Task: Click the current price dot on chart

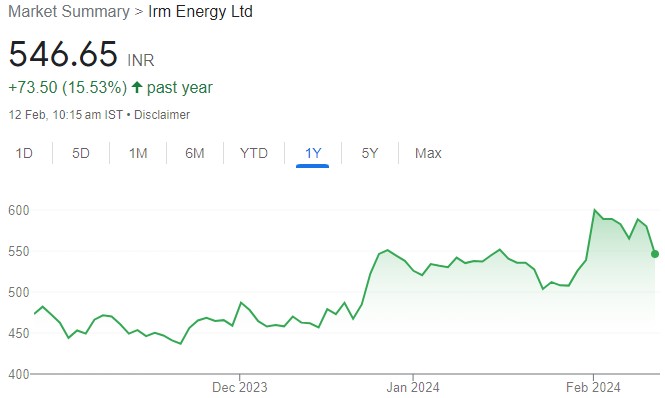Action: [x=655, y=254]
